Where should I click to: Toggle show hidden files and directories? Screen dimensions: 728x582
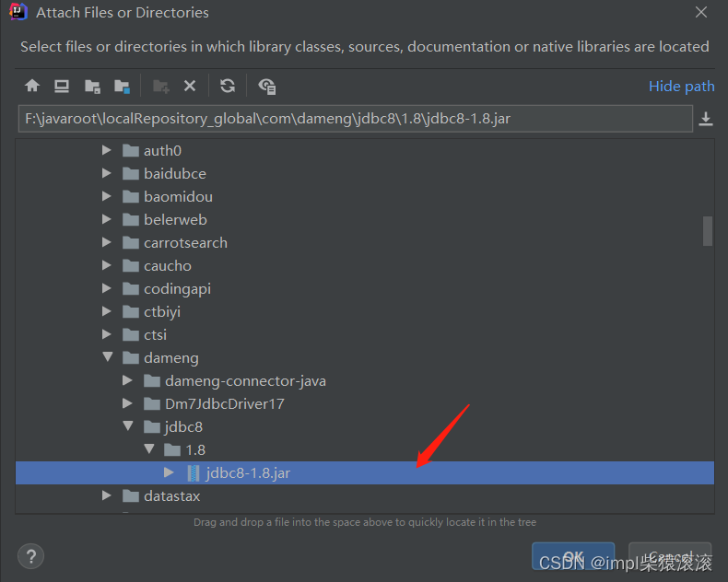point(267,87)
